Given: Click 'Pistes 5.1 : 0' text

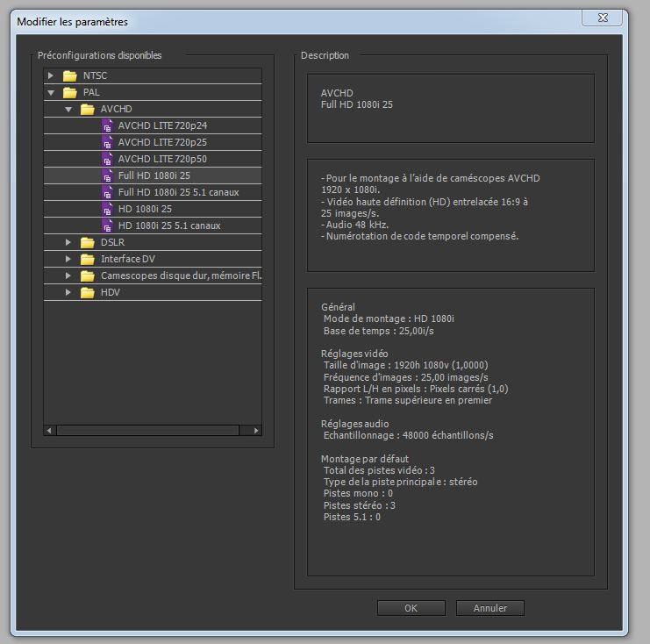Looking at the screenshot, I should tap(352, 517).
